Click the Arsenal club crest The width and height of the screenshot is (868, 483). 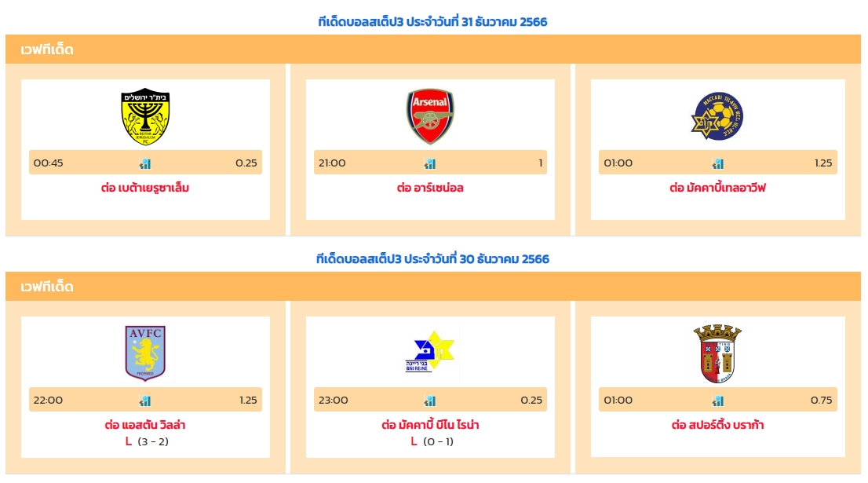430,116
